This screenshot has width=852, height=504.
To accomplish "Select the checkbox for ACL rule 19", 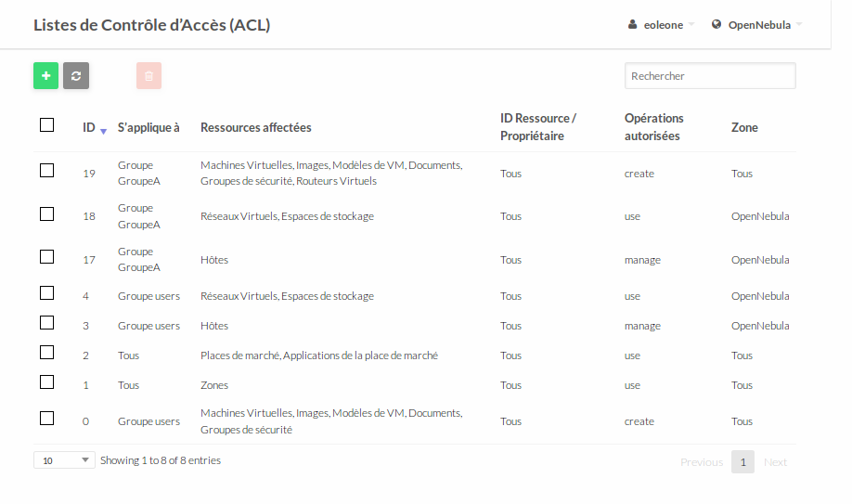I will (46, 171).
